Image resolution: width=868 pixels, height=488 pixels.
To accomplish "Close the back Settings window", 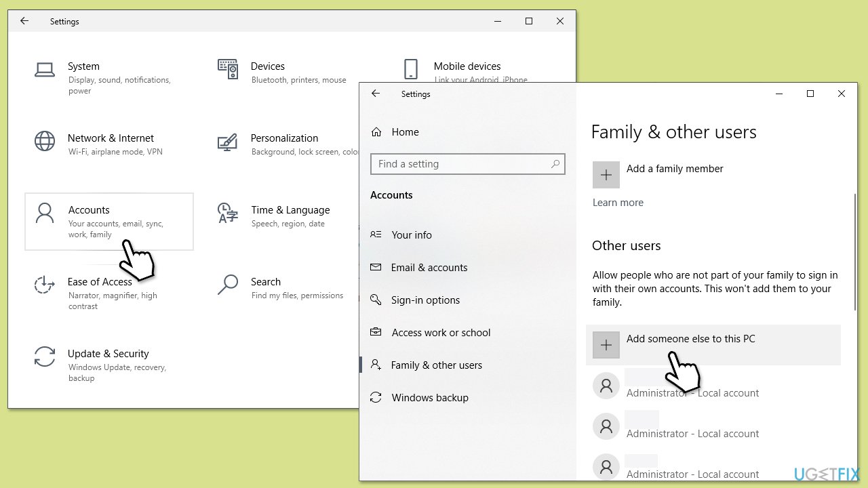I will tap(560, 21).
